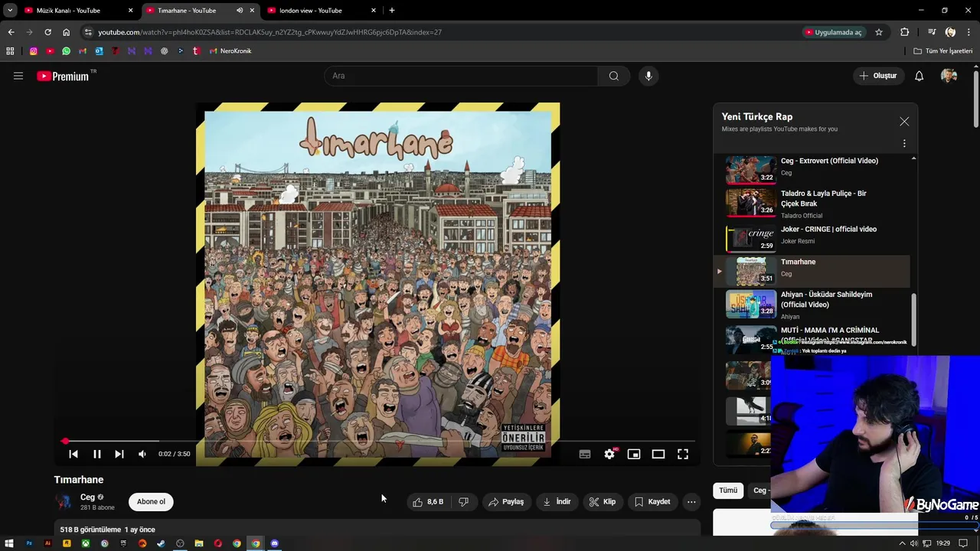The height and width of the screenshot is (551, 980).
Task: Open the NeroKronik bookmark
Action: tap(230, 51)
